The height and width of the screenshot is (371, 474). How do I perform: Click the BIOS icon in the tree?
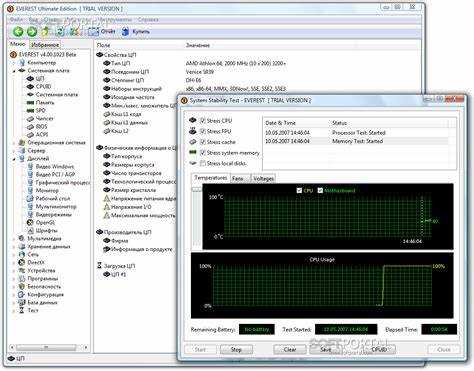pyautogui.click(x=30, y=127)
